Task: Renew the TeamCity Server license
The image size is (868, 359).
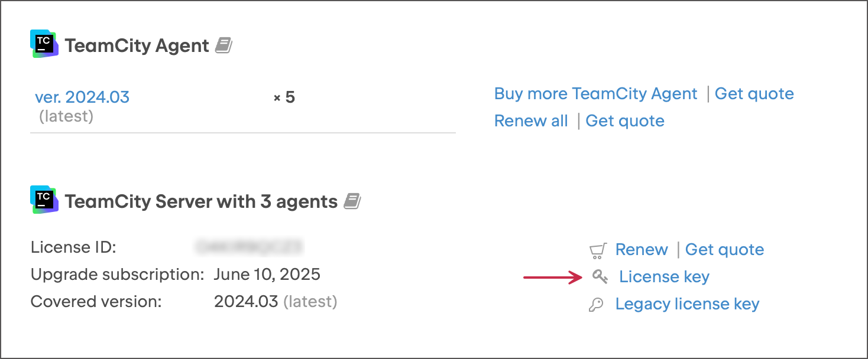Action: tap(642, 250)
